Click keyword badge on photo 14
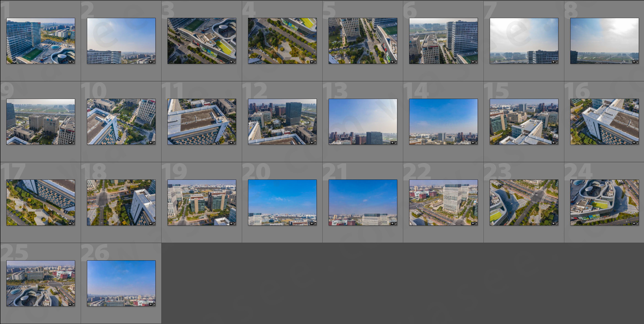This screenshot has height=324, width=644. tap(473, 143)
